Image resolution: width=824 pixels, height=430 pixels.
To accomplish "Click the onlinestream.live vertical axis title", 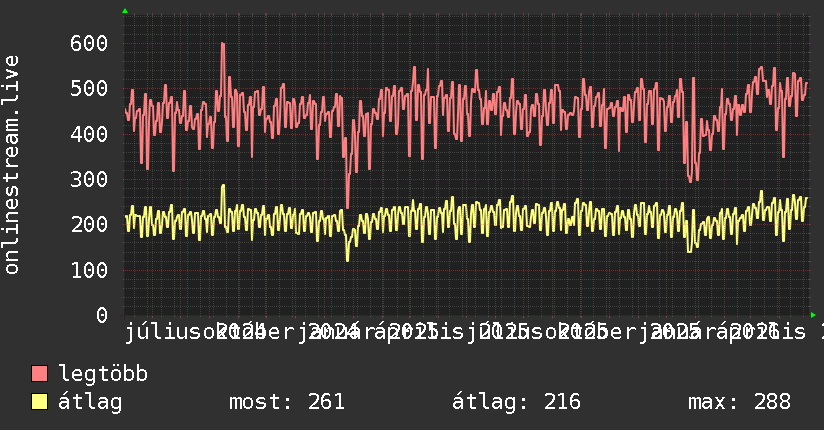I will point(11,165).
